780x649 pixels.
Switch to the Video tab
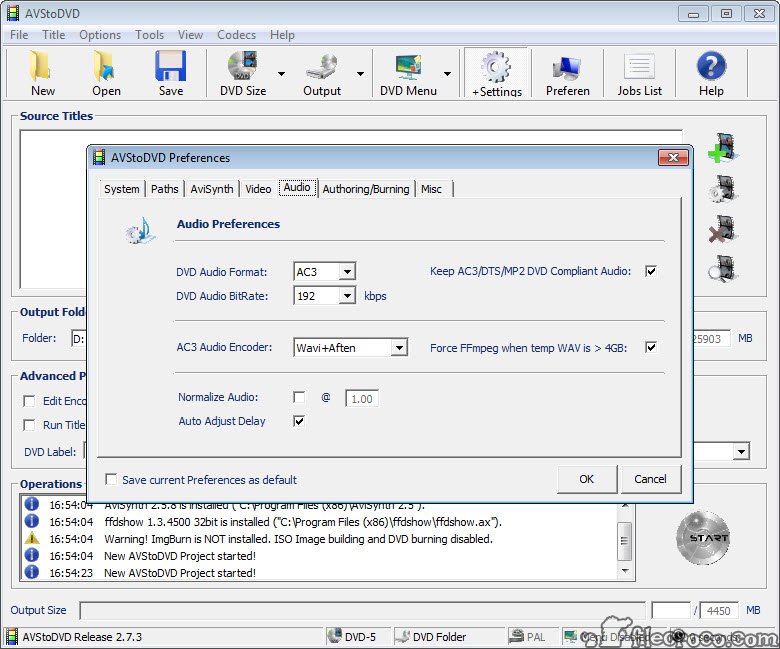click(x=258, y=189)
